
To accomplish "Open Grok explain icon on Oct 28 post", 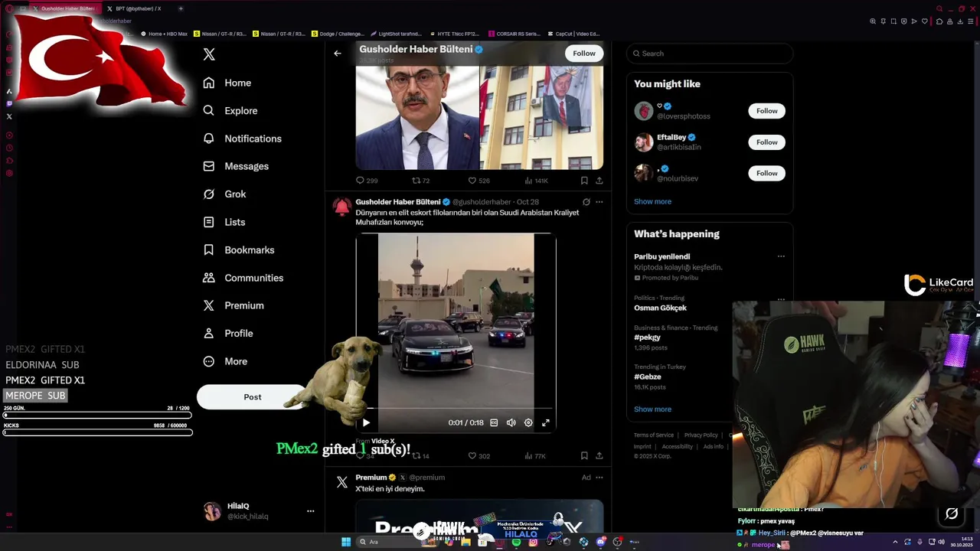I will (x=586, y=202).
